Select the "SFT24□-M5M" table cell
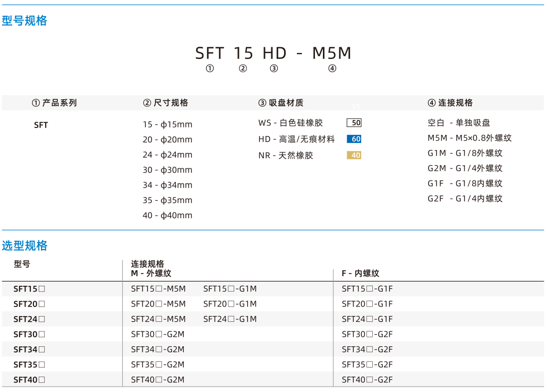 coord(158,319)
